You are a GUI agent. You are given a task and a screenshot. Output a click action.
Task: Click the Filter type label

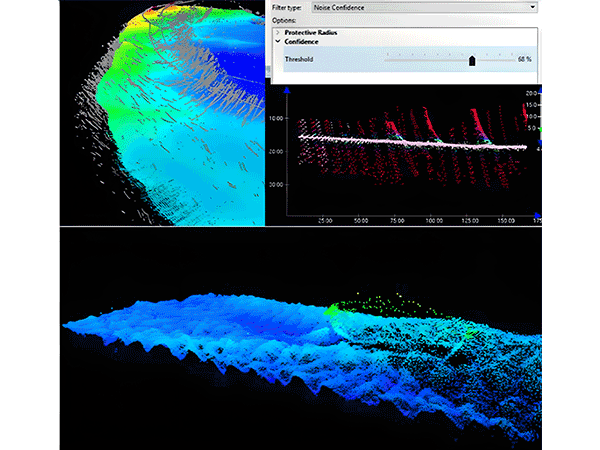tap(287, 7)
